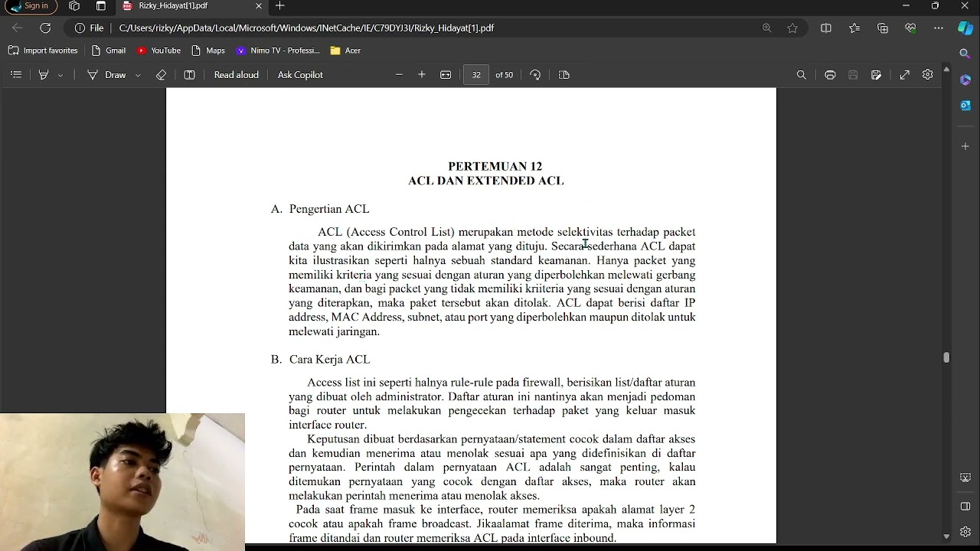The width and height of the screenshot is (980, 551).
Task: Click Import favorites bookmark
Action: click(43, 51)
